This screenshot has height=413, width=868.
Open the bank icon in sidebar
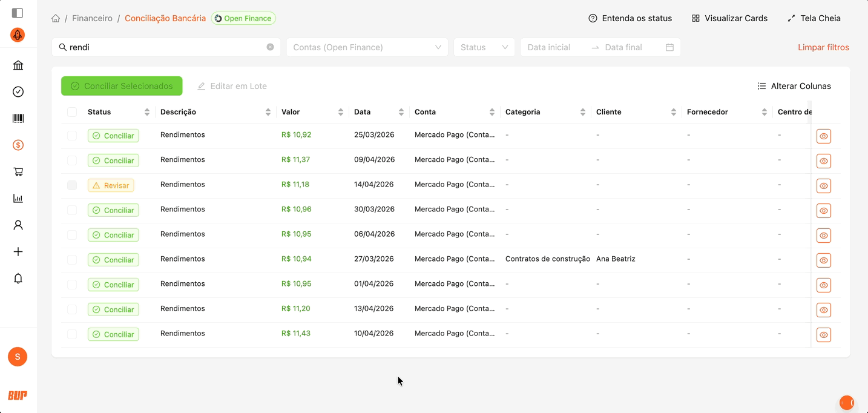click(18, 65)
